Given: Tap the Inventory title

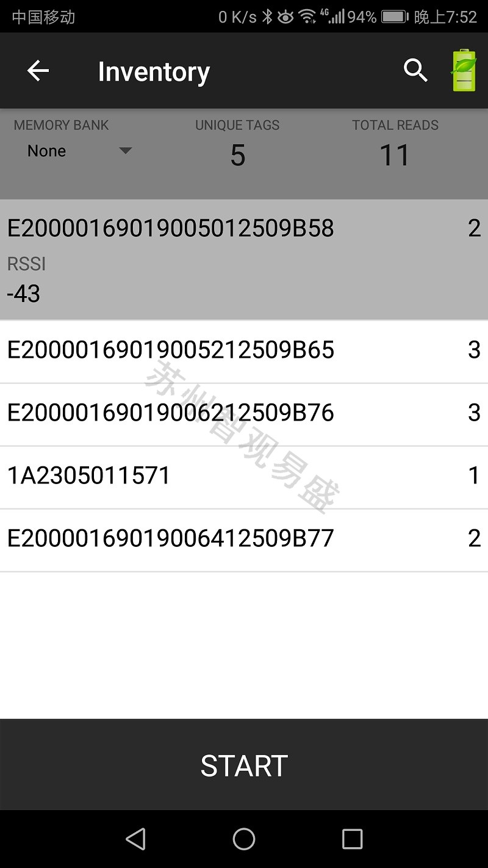Looking at the screenshot, I should [x=154, y=72].
